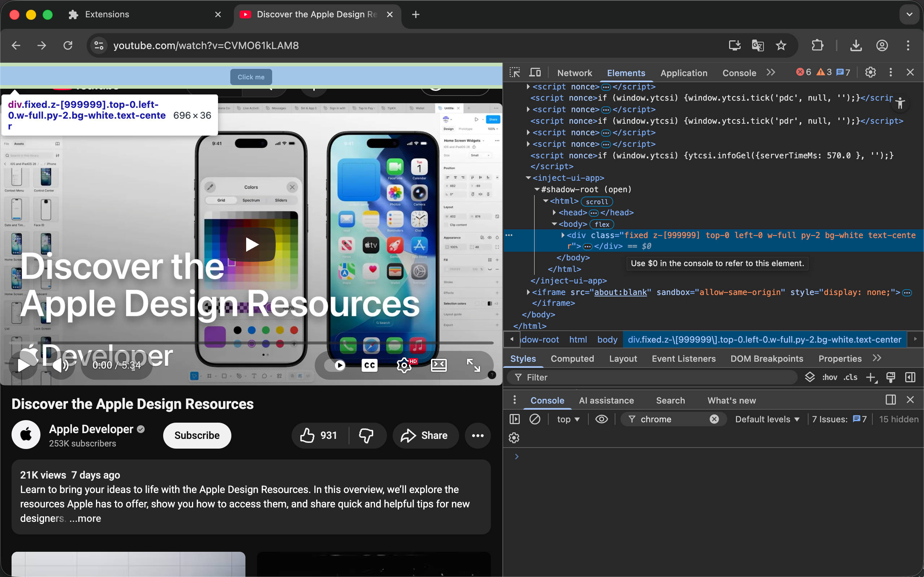Click the inspect element picker icon
This screenshot has height=577, width=924.
[515, 72]
